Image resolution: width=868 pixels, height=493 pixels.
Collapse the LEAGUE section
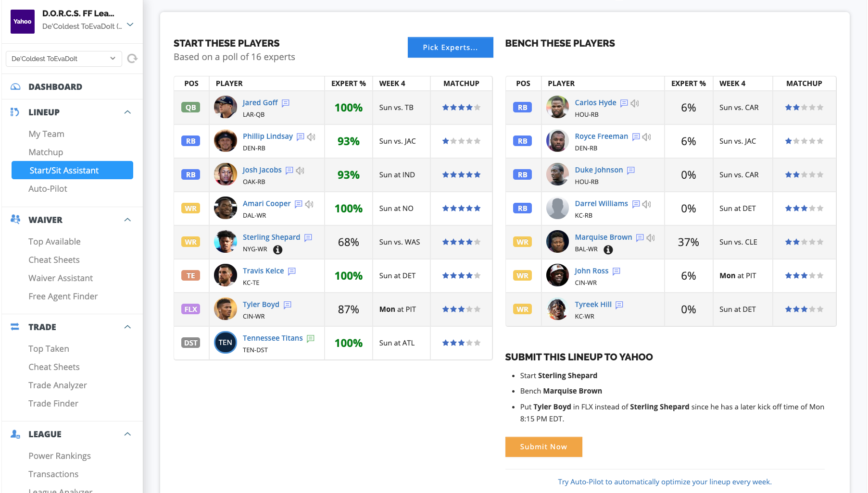pyautogui.click(x=127, y=434)
